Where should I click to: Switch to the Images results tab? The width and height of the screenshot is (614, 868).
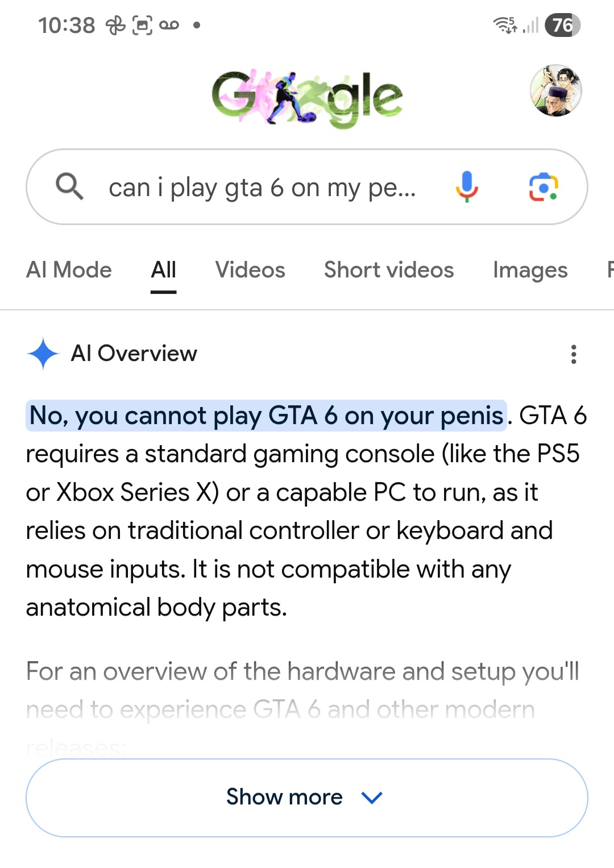point(530,270)
